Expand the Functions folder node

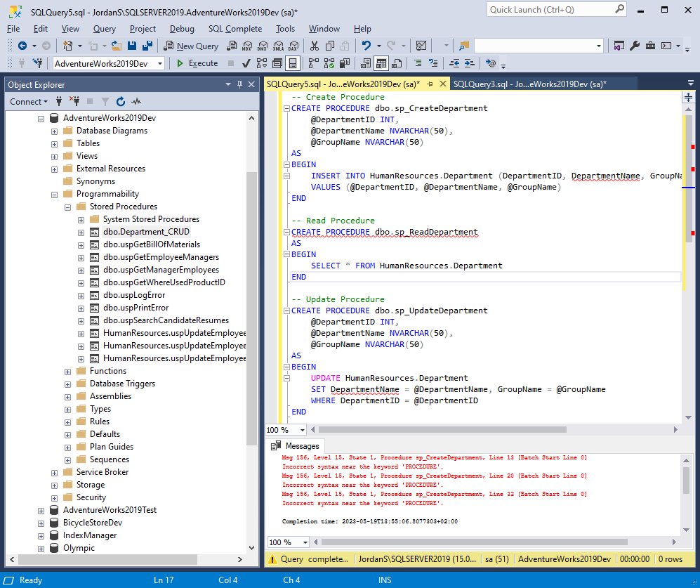[68, 372]
